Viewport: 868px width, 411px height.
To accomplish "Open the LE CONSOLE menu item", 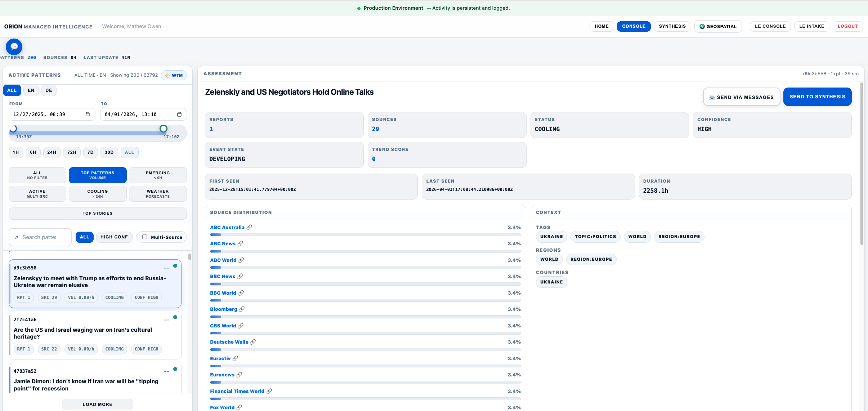I will (x=770, y=26).
